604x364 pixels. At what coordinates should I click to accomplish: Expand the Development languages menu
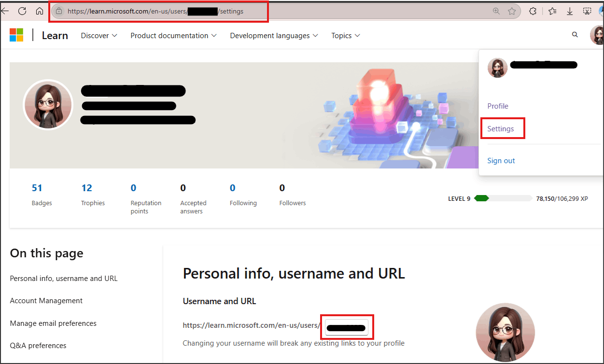(x=274, y=35)
